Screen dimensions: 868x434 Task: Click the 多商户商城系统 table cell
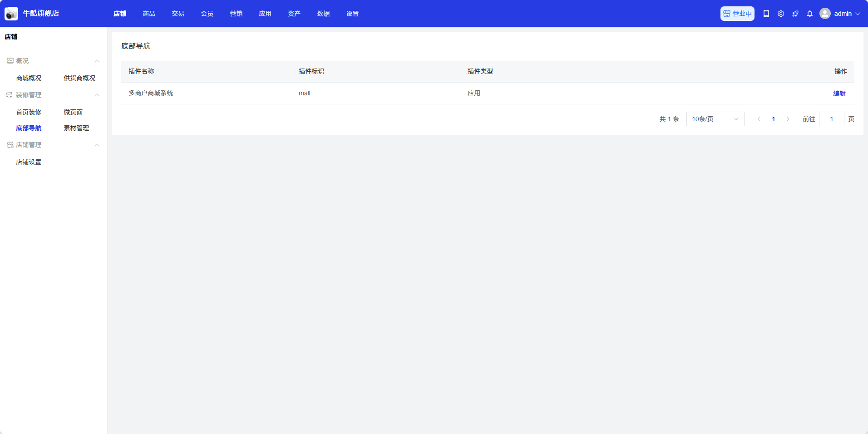151,93
